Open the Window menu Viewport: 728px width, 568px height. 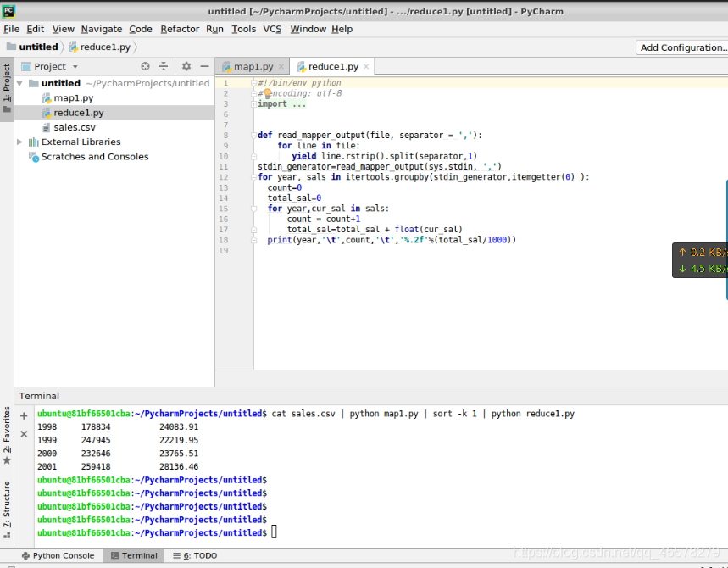click(x=308, y=29)
